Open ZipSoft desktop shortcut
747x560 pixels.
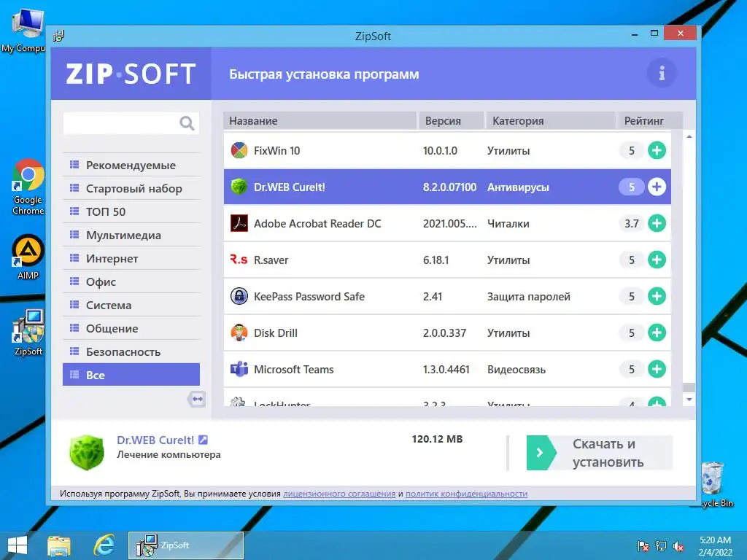coord(28,332)
